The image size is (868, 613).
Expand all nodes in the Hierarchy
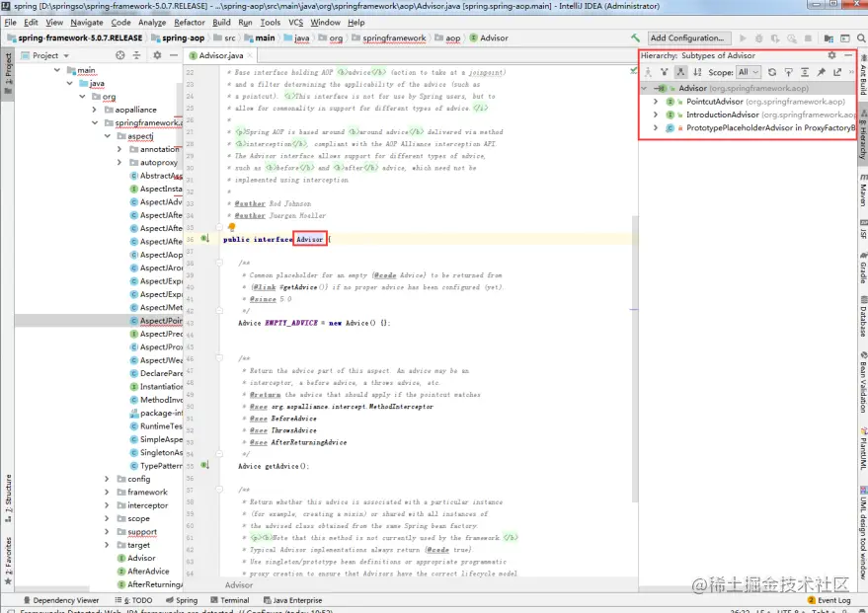point(805,72)
